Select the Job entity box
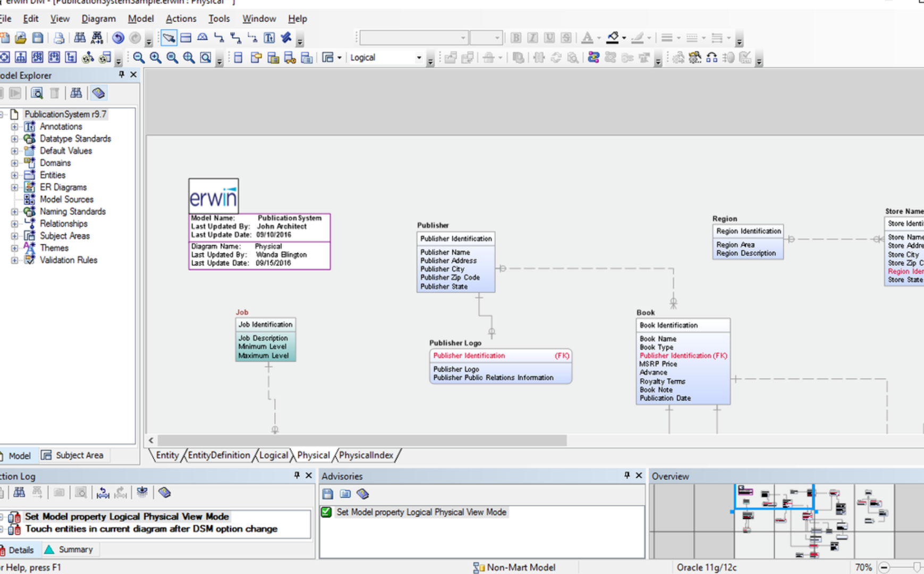Image resolution: width=924 pixels, height=574 pixels. click(x=266, y=340)
